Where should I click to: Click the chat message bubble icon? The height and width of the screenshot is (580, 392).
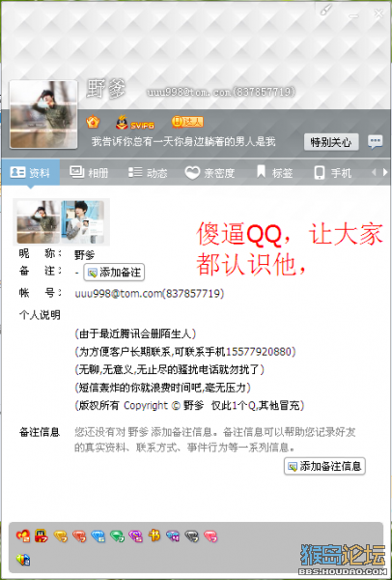(x=375, y=141)
